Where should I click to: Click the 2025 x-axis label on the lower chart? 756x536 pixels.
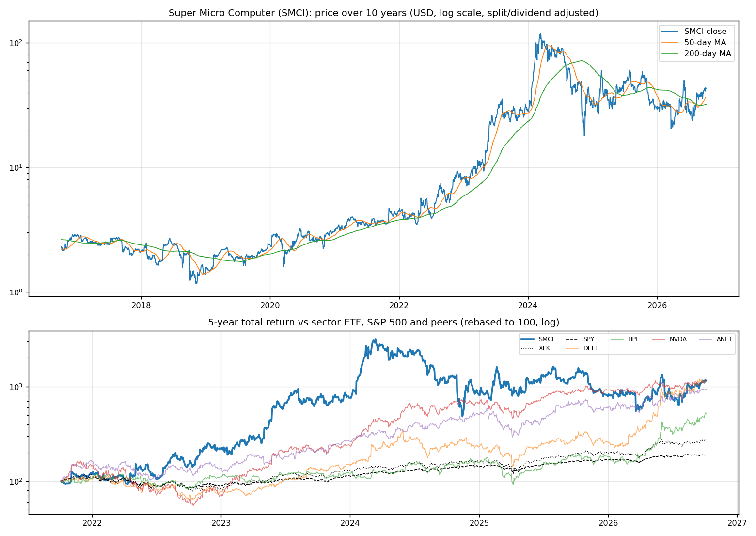click(479, 523)
